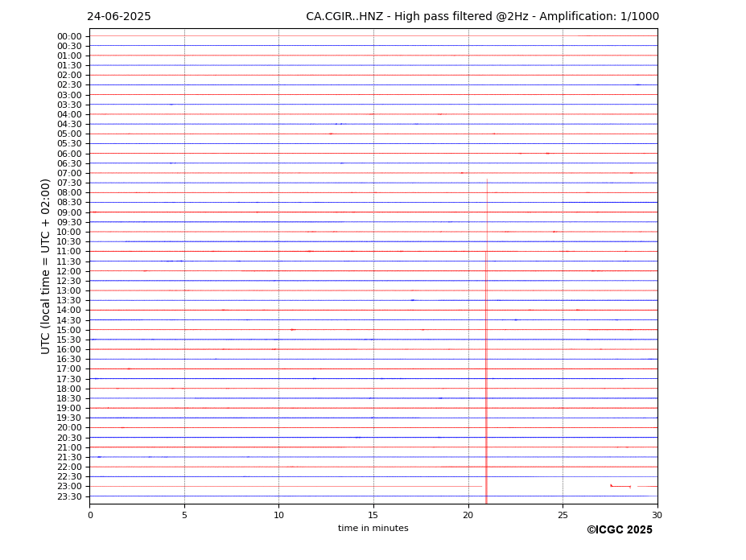Click the 20:30 time row label
Image resolution: width=746 pixels, height=560 pixels.
(69, 438)
